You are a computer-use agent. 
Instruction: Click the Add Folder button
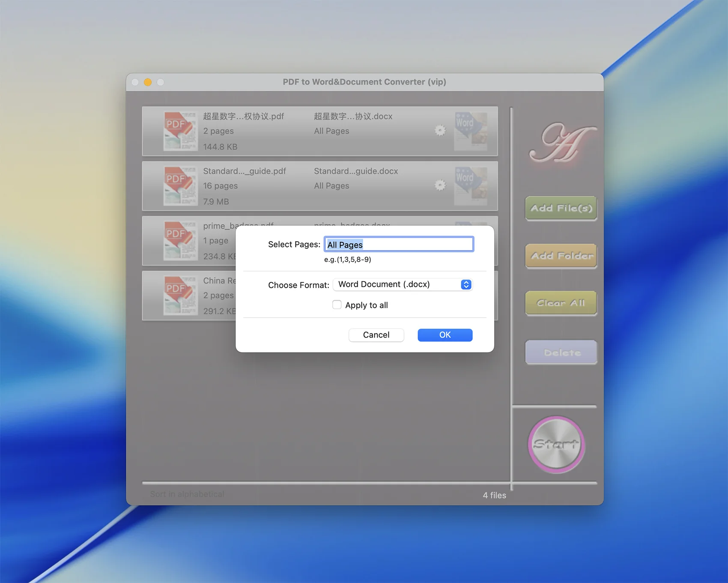pos(561,256)
